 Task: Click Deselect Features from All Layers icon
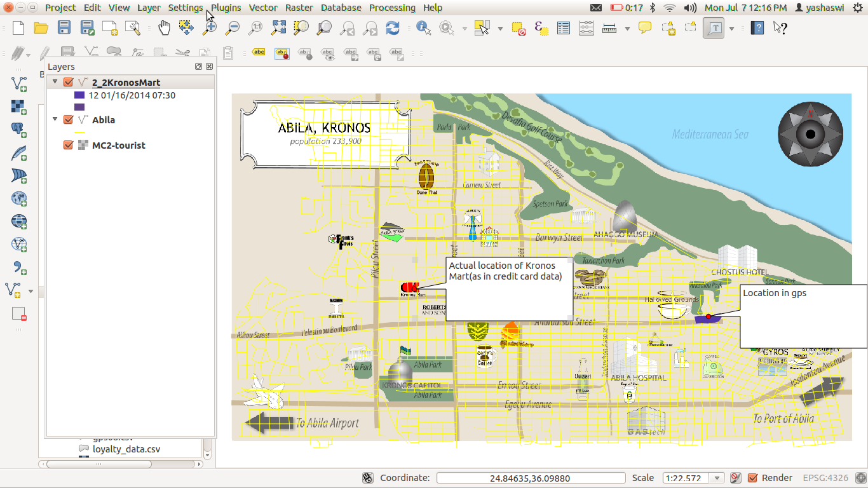coord(519,28)
